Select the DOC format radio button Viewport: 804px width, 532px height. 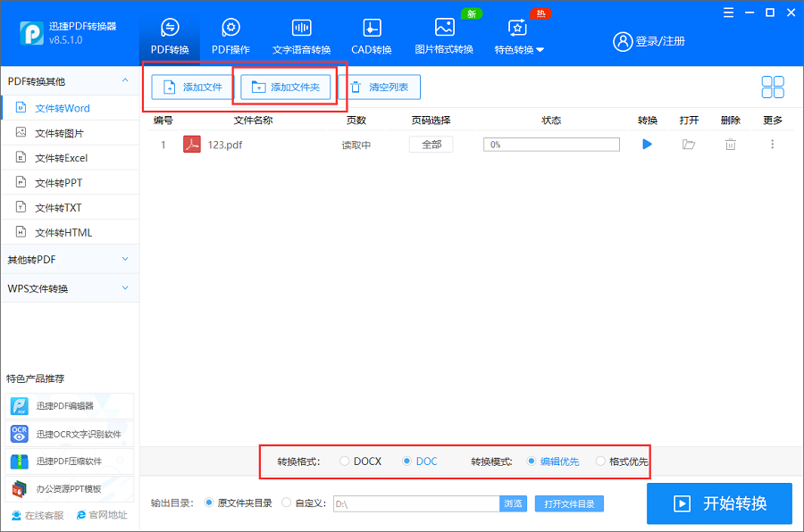[406, 461]
